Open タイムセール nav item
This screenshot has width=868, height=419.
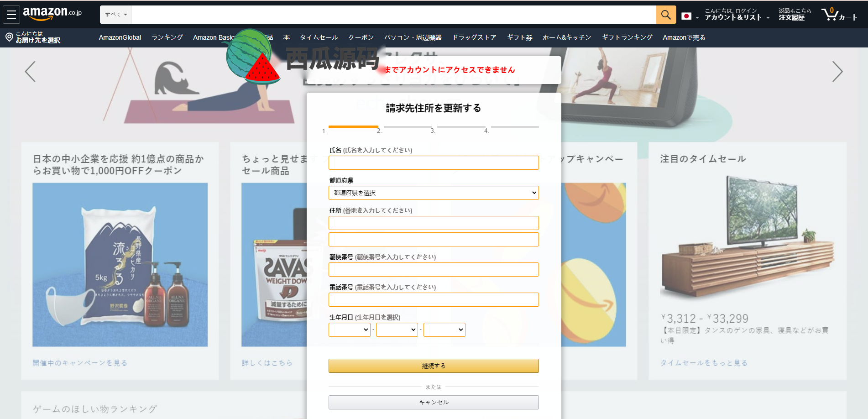(319, 37)
